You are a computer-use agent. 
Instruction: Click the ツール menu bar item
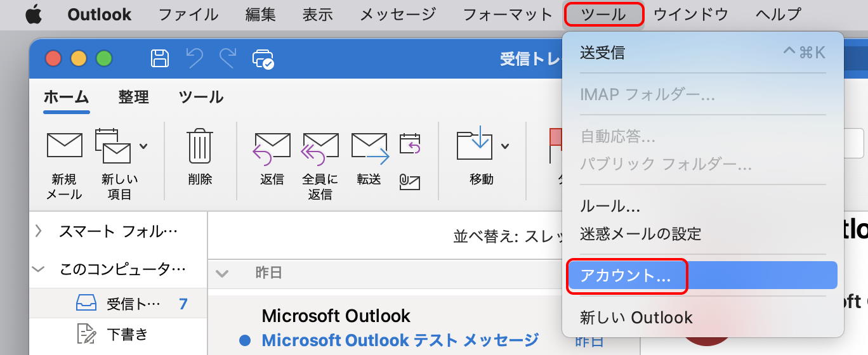[x=603, y=14]
